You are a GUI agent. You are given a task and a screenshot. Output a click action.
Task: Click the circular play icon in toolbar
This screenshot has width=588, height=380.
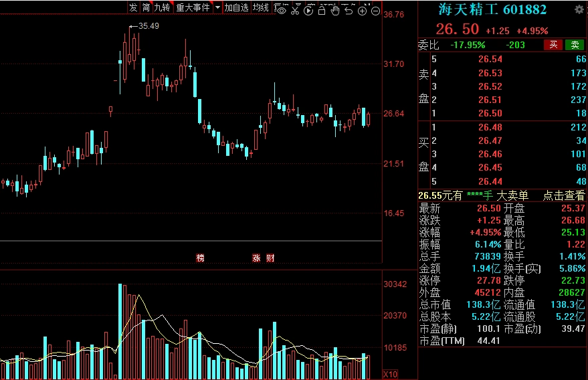tap(308, 9)
